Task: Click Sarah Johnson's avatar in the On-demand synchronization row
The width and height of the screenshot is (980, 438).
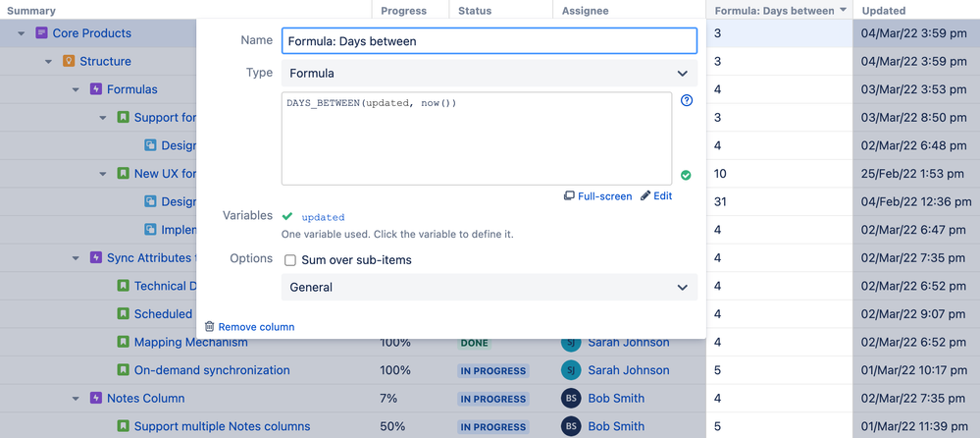Action: 571,370
